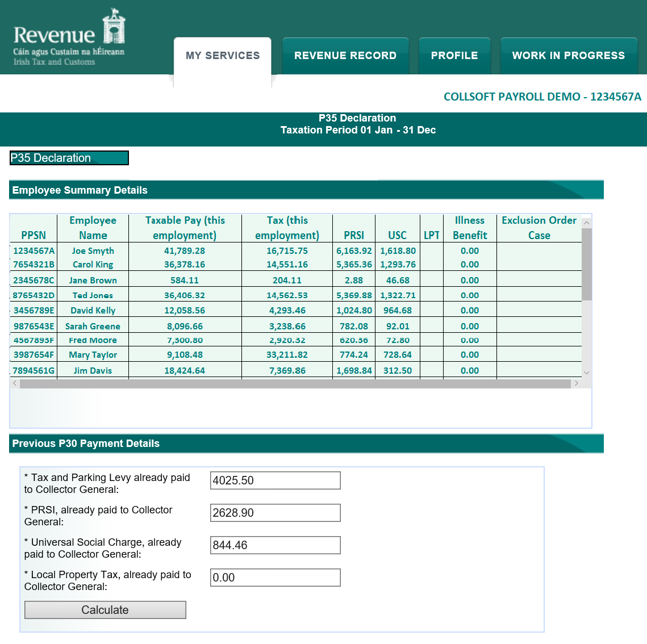The width and height of the screenshot is (647, 644).
Task: Click the vertical scrollbar thumb in the table
Action: tap(587, 264)
